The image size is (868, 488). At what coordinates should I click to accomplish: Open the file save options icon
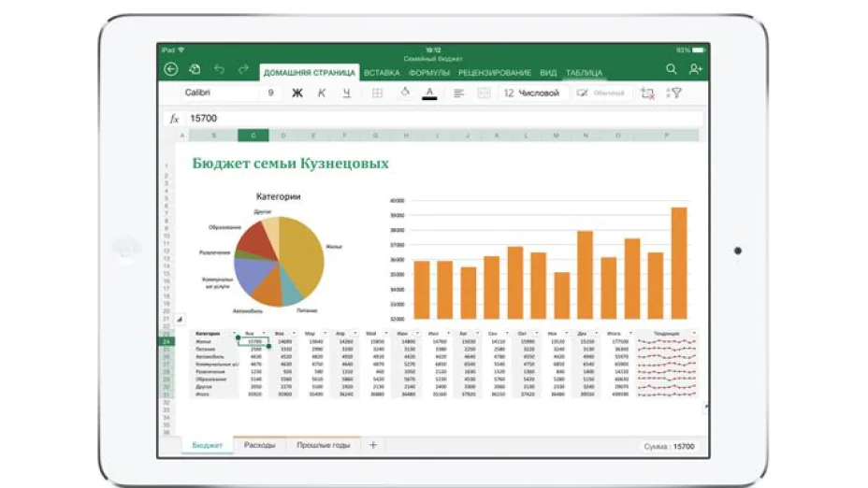[x=195, y=69]
